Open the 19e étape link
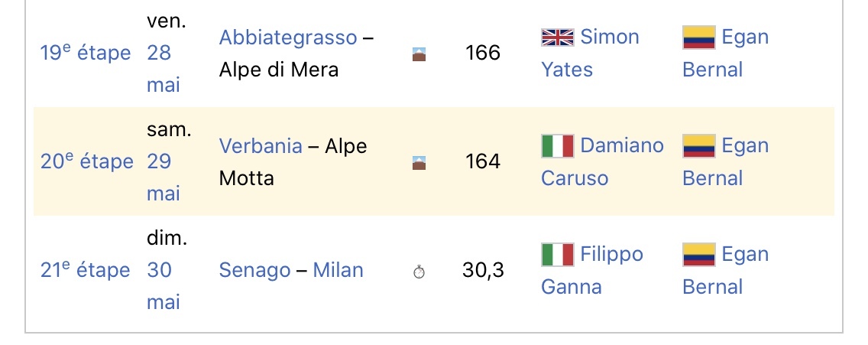 click(85, 54)
